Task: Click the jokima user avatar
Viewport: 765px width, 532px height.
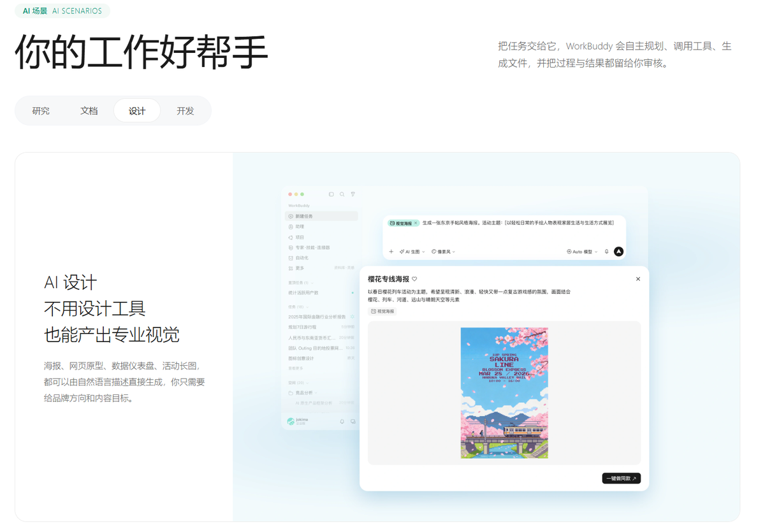Action: (291, 421)
